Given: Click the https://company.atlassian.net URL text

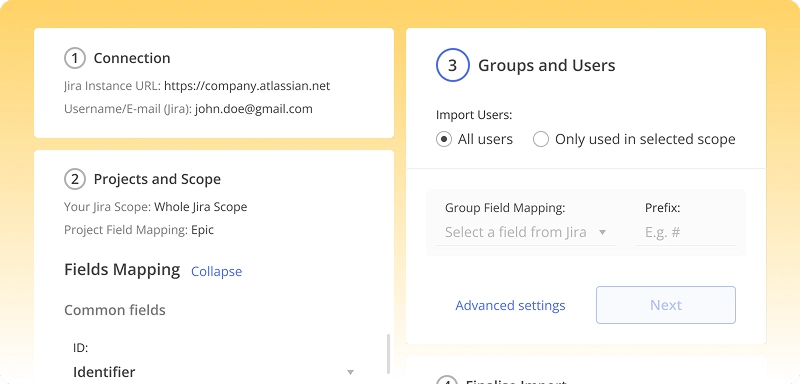Looking at the screenshot, I should coord(247,86).
